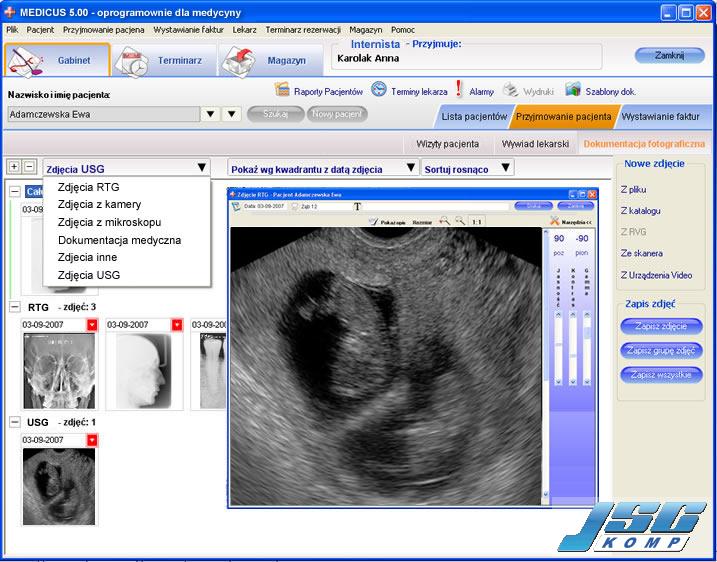Image resolution: width=717 pixels, height=562 pixels.
Task: Add new photo Ze skanera
Action: [642, 253]
